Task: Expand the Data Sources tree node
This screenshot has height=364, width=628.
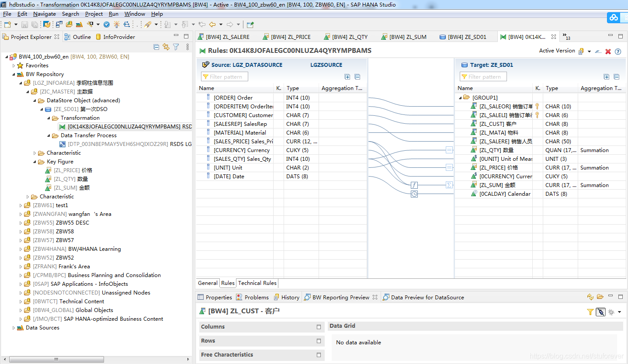Action: [x=14, y=328]
